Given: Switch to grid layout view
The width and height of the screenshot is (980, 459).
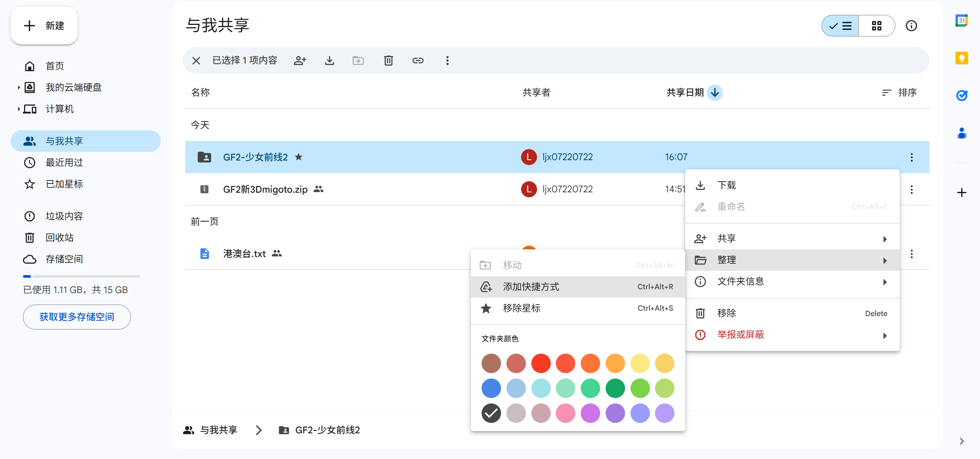Looking at the screenshot, I should pos(876,26).
